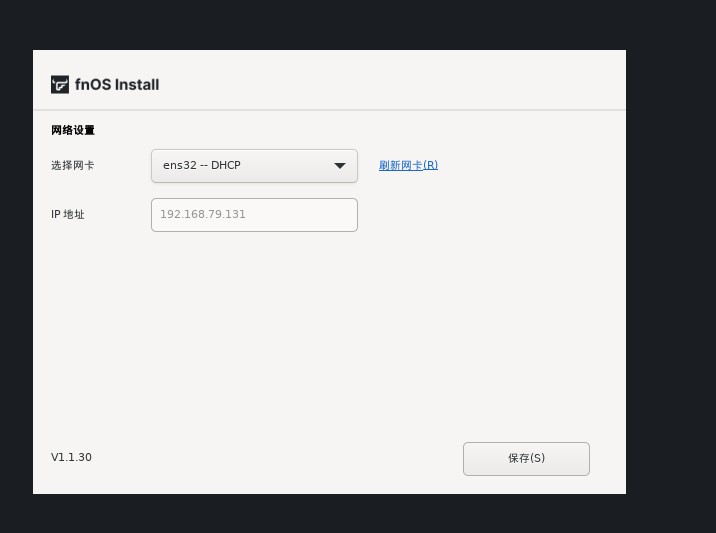Click the V1.1.30 version text
Image resolution: width=716 pixels, height=533 pixels.
pyautogui.click(x=71, y=457)
